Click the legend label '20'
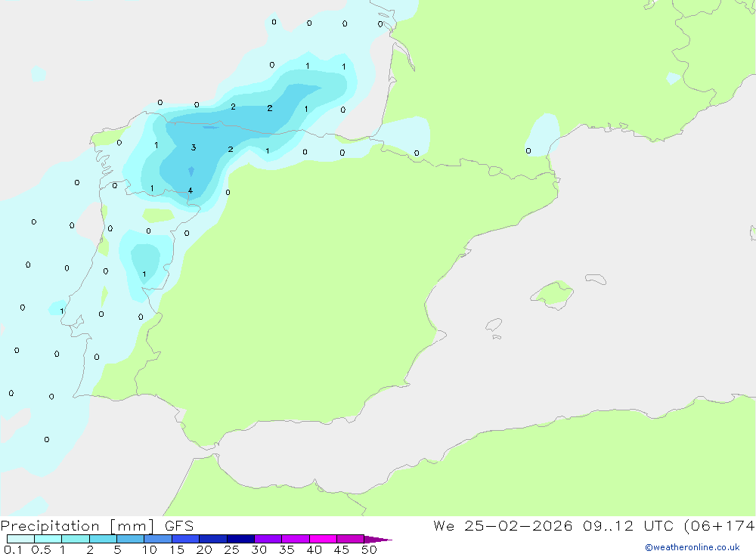 [x=204, y=549]
